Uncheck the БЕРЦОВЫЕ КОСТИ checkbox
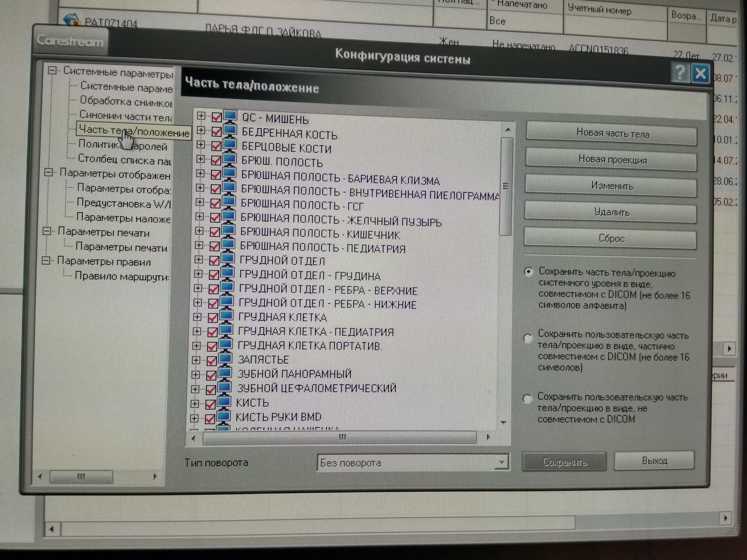The height and width of the screenshot is (560, 747). point(216,146)
